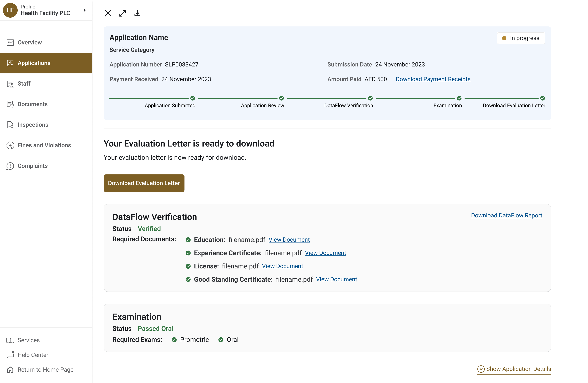Navigate to Inspections page
Viewport: 588px width, 383px height.
(x=33, y=125)
